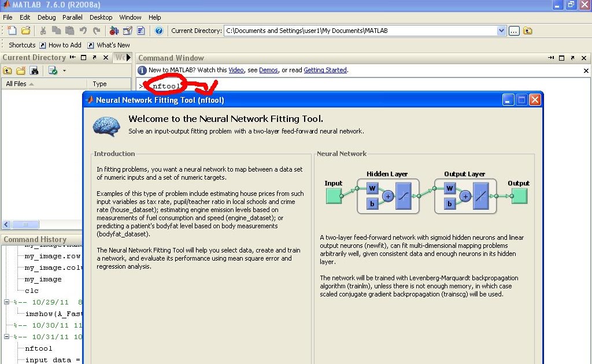Sort by All Files column header
Screen dimensions: 592x364
[44, 84]
